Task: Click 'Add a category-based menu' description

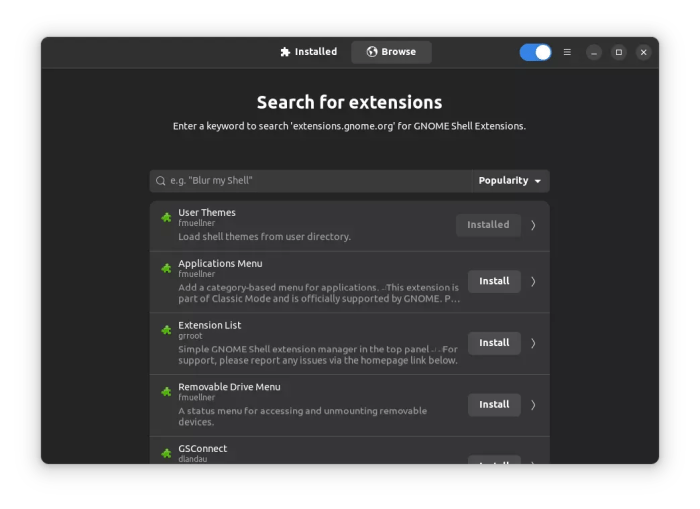Action: (319, 293)
